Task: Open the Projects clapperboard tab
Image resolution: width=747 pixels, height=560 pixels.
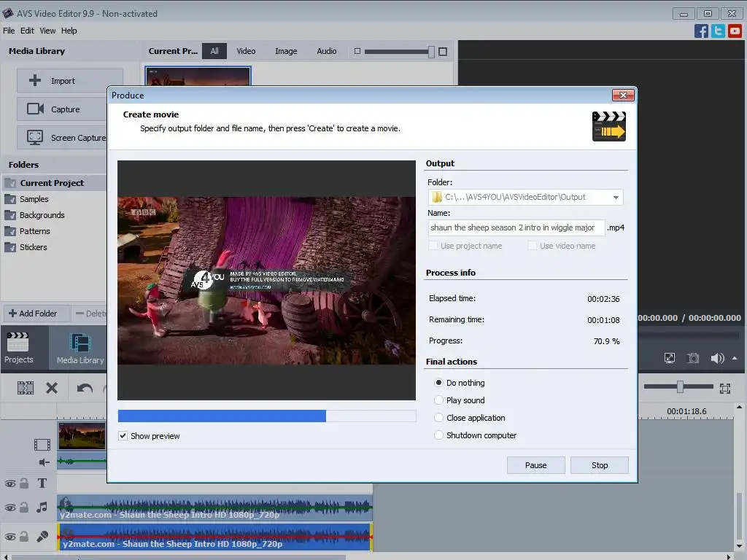Action: 18,348
